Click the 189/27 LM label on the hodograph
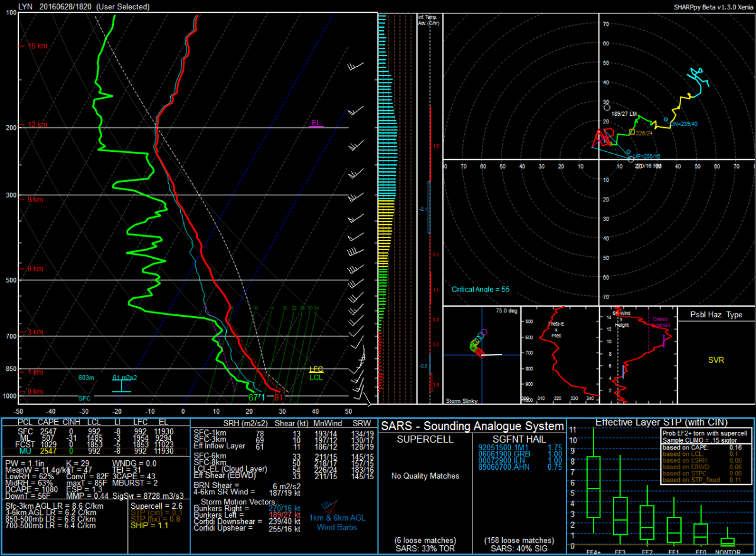The height and width of the screenshot is (556, 756). point(626,113)
